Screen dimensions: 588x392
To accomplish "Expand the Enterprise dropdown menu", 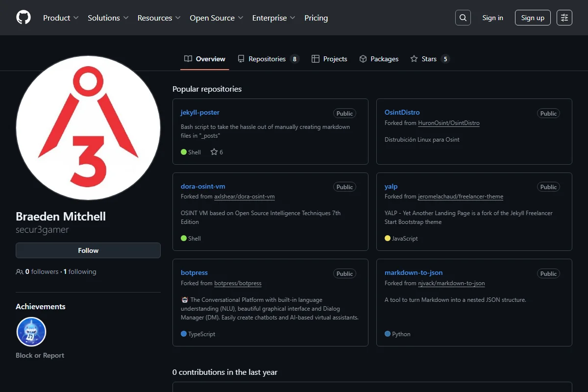I will (x=274, y=18).
